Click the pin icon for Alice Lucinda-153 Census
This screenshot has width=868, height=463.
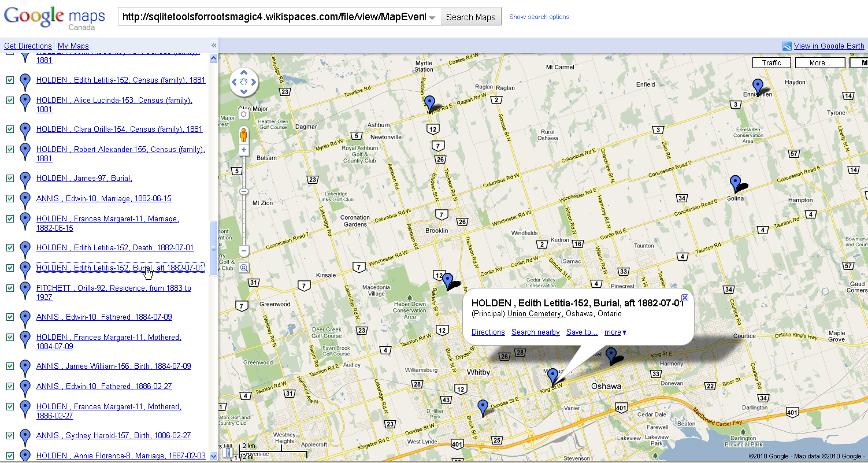25,103
